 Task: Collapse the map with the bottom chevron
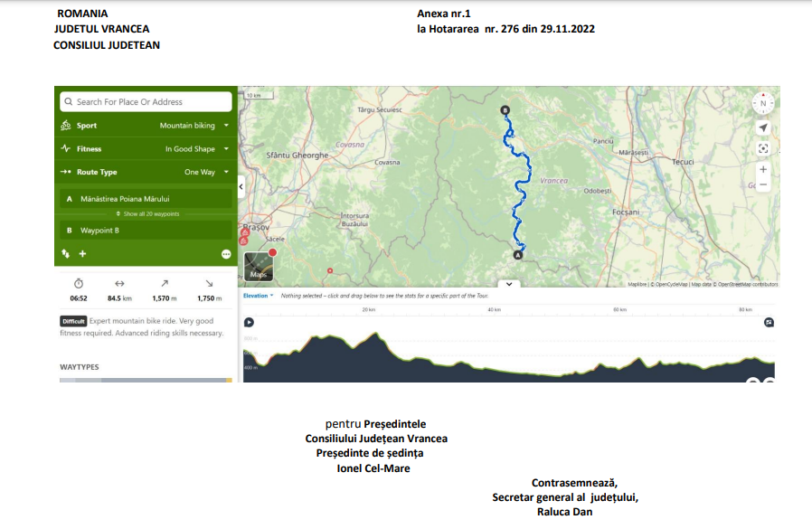(508, 284)
